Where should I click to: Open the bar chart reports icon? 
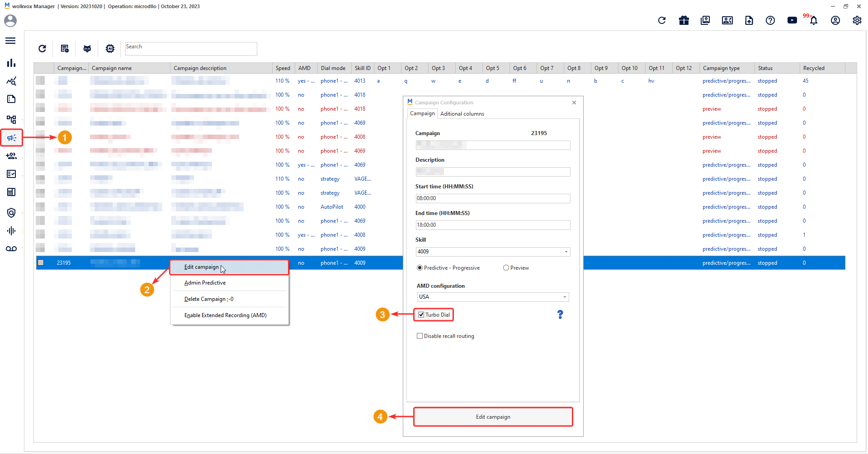[11, 63]
